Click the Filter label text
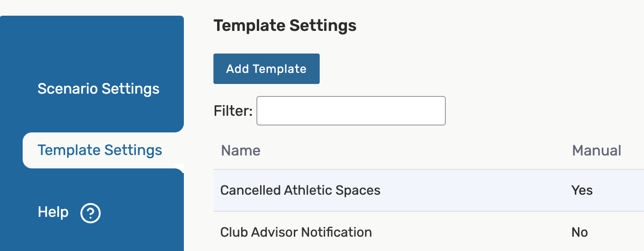This screenshot has height=251, width=644. point(233,111)
